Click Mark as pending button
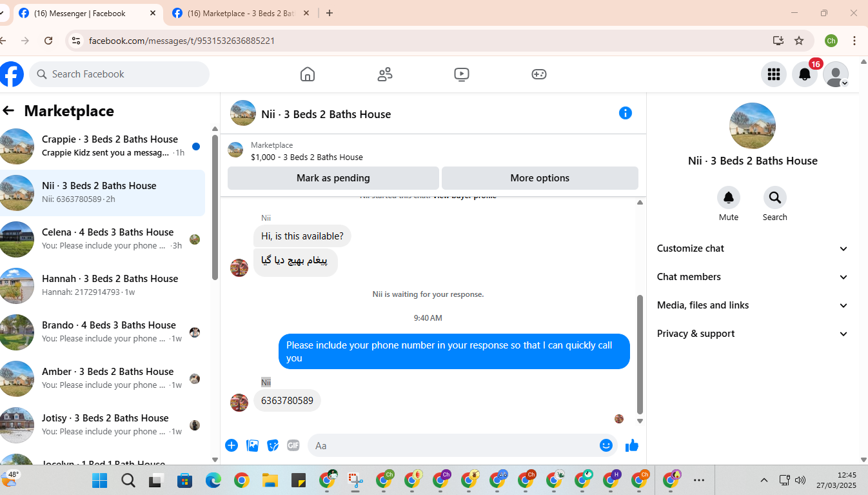The width and height of the screenshot is (868, 495). 333,178
